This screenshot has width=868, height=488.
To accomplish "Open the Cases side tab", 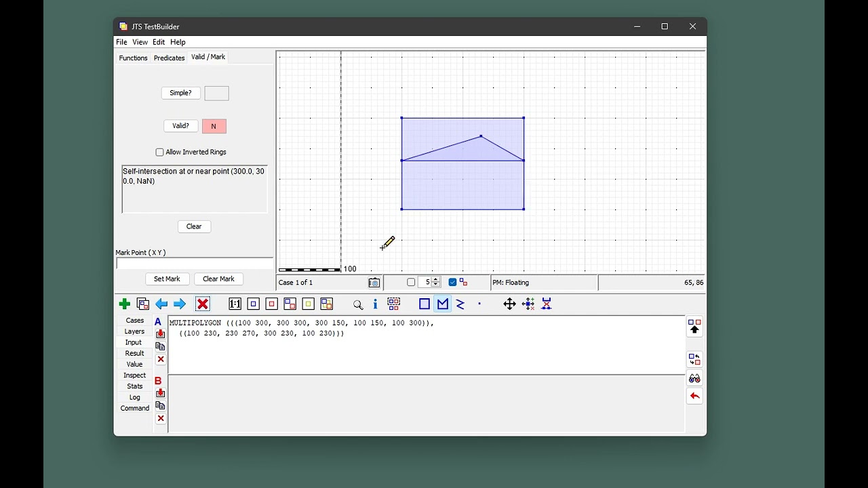I will (x=135, y=321).
